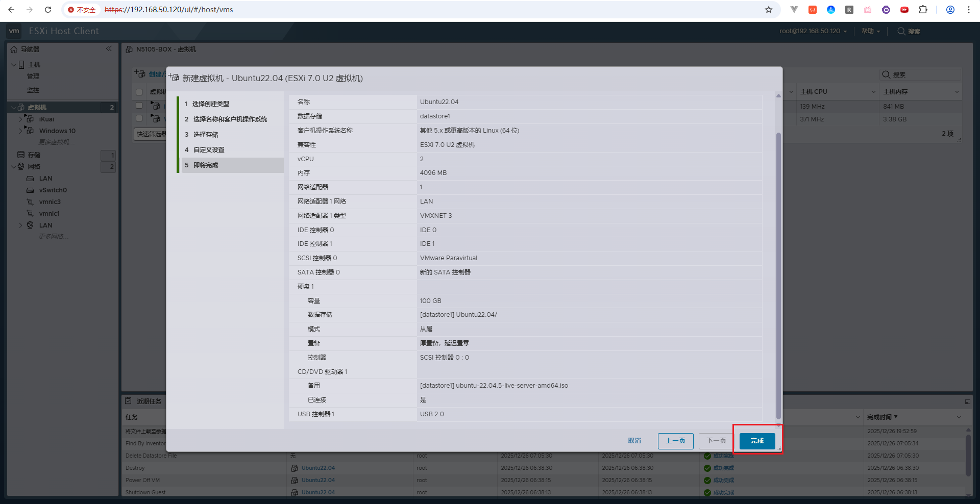This screenshot has height=504, width=980.
Task: Click the Finish (完成) button
Action: [x=757, y=441]
